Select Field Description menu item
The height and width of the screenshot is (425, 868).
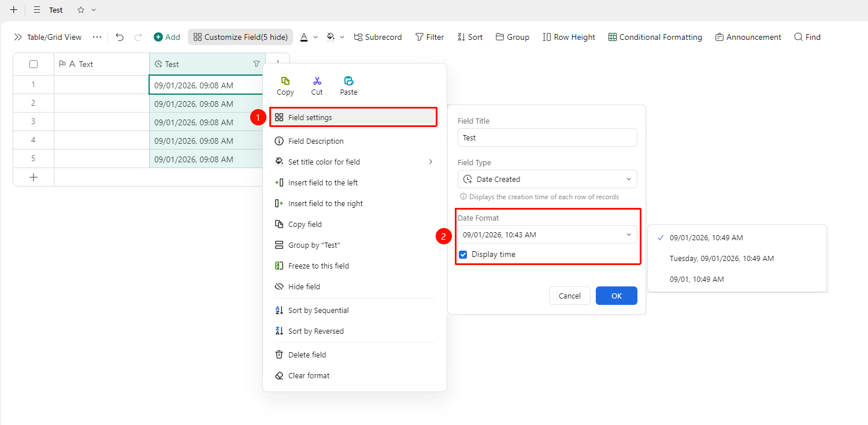click(x=354, y=141)
